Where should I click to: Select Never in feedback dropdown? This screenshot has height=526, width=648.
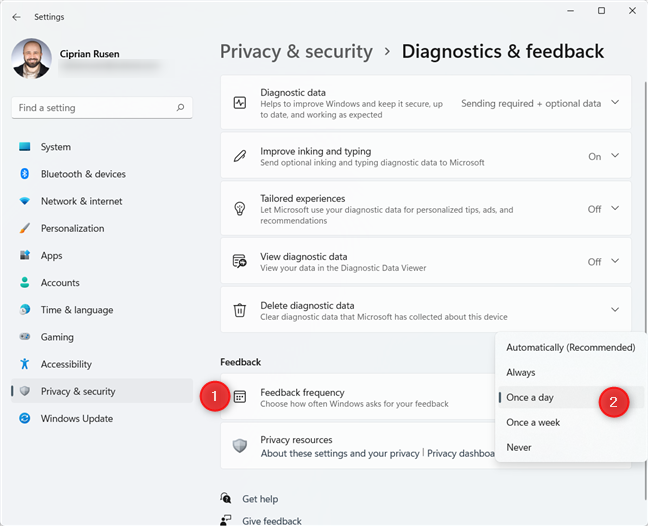pyautogui.click(x=571, y=447)
